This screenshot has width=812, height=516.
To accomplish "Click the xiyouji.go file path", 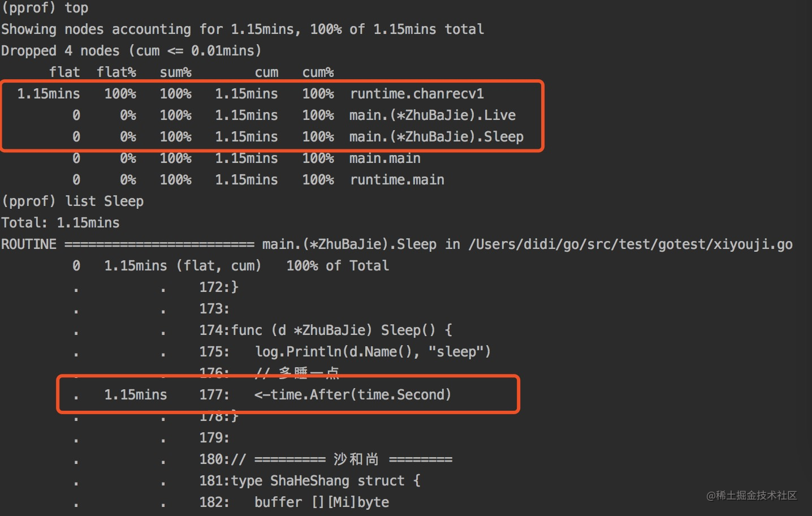I will 630,244.
